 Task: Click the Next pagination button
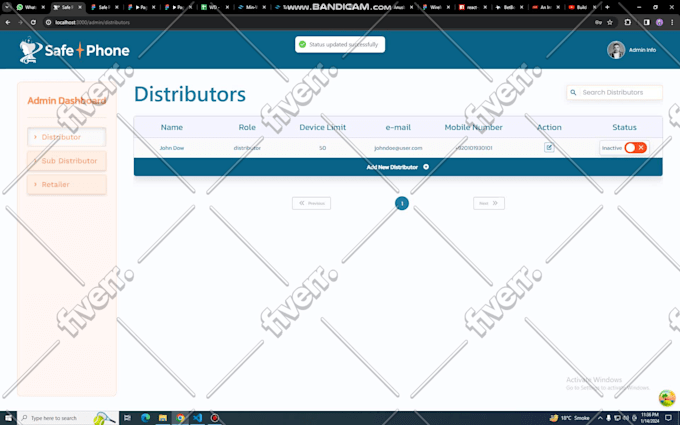[489, 203]
